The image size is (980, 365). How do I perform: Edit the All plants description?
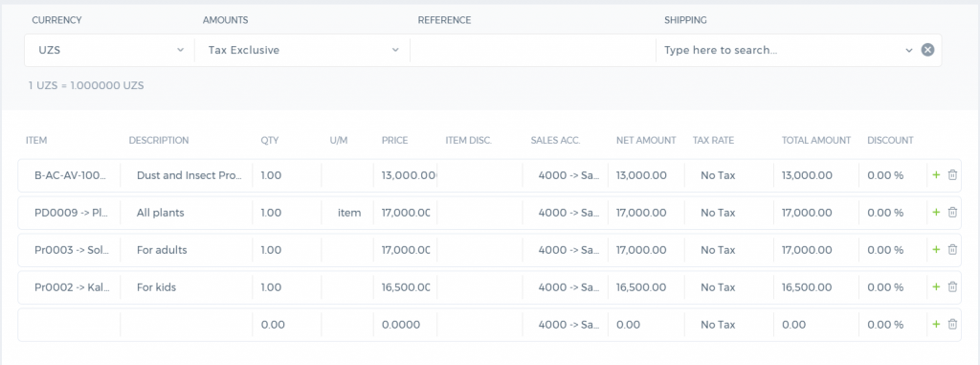click(x=187, y=213)
